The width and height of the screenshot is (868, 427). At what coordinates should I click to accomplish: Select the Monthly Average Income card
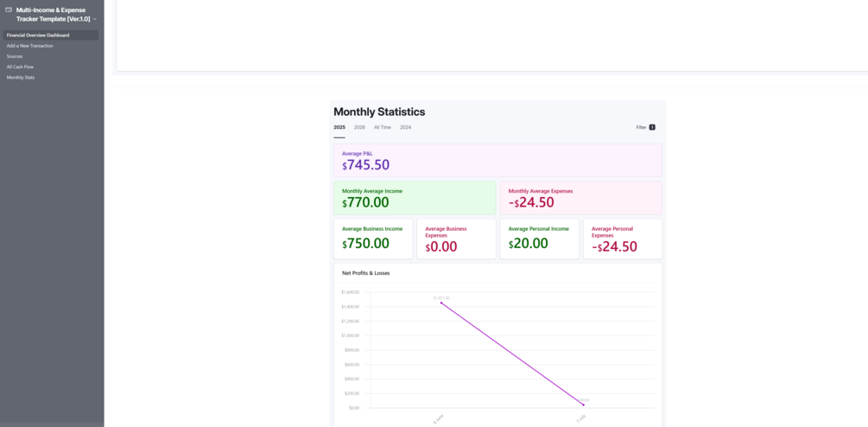pos(415,198)
